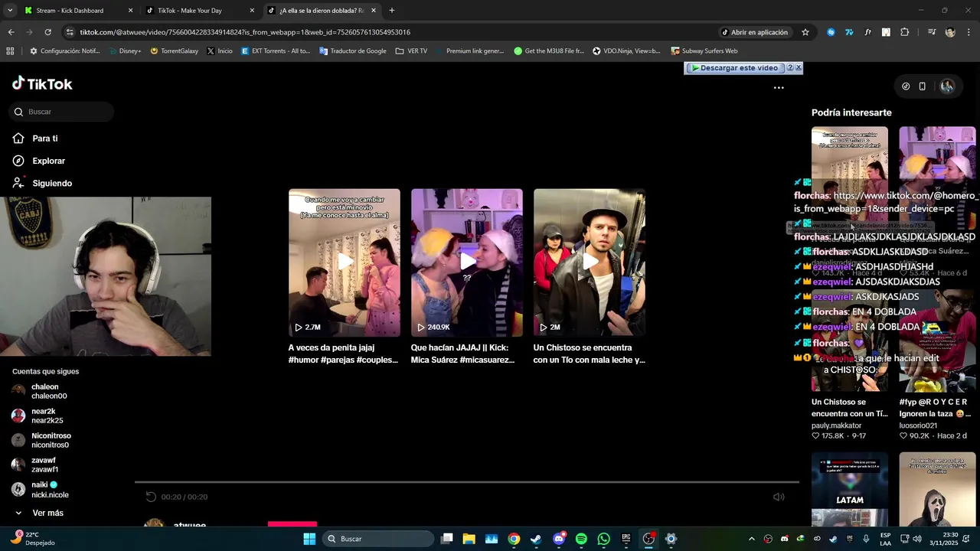
Task: Open Epic Games from the taskbar
Action: click(626, 539)
